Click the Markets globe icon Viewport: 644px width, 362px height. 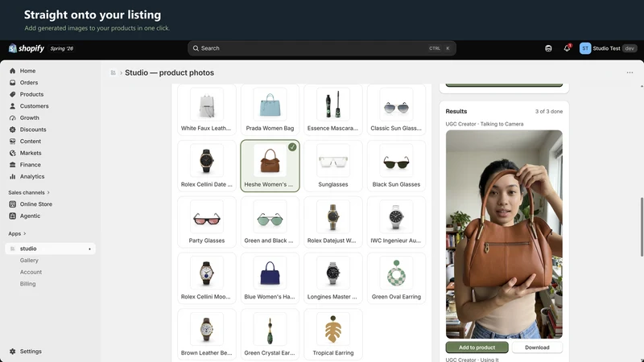click(x=13, y=153)
